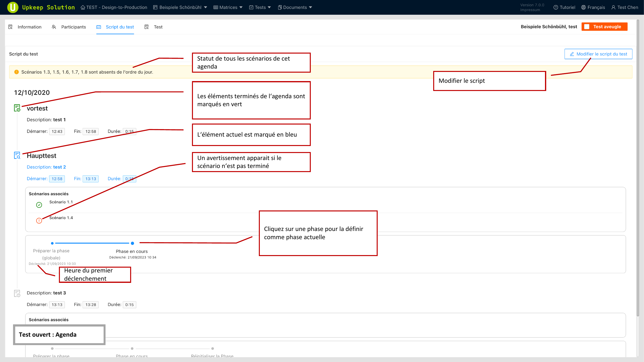Click the Haupttest Démarrer time field 12:58
This screenshot has height=362, width=644.
(57, 179)
